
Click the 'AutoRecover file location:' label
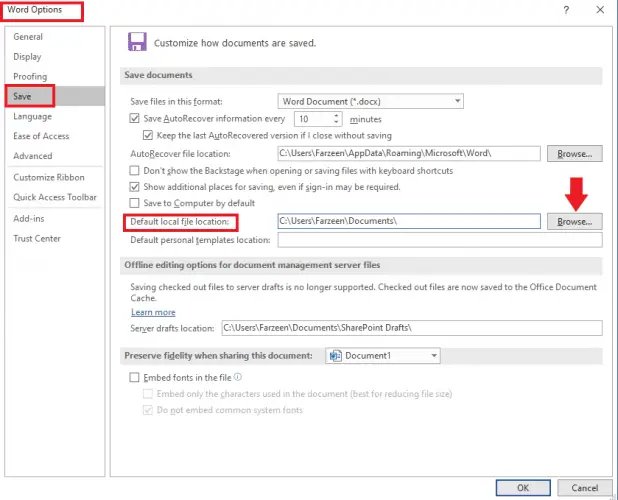tap(181, 154)
